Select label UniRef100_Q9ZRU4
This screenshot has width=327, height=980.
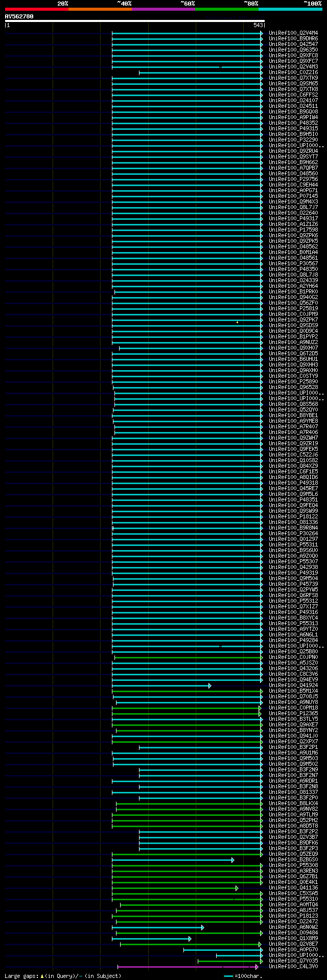pyautogui.click(x=293, y=151)
